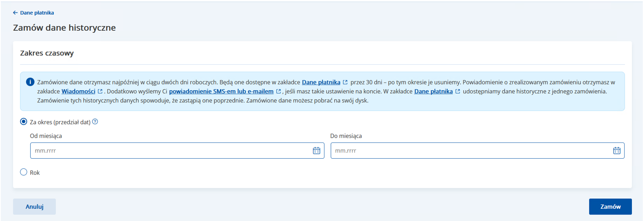
Task: Focus the Od miesiąca date field
Action: point(177,151)
